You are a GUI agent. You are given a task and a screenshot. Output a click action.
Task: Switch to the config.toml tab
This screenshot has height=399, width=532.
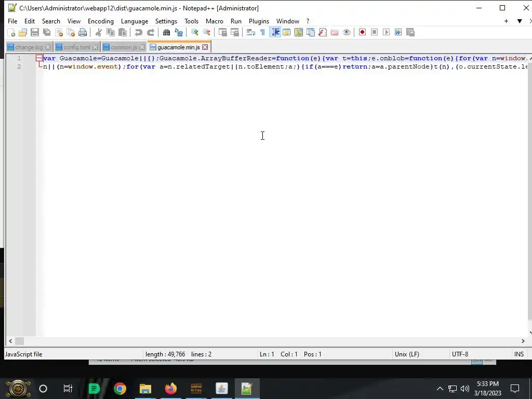pyautogui.click(x=76, y=47)
